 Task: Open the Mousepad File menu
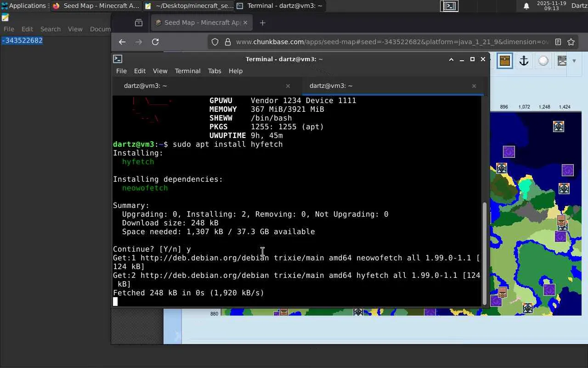9,29
